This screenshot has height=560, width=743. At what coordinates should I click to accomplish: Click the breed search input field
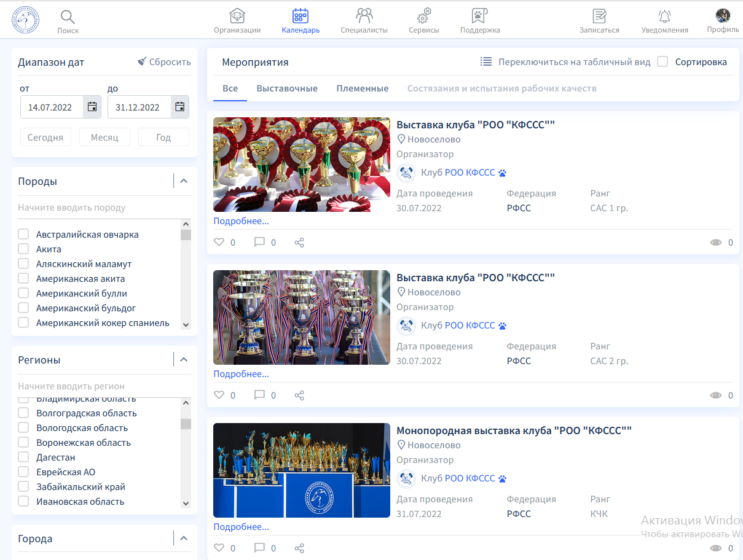point(98,208)
